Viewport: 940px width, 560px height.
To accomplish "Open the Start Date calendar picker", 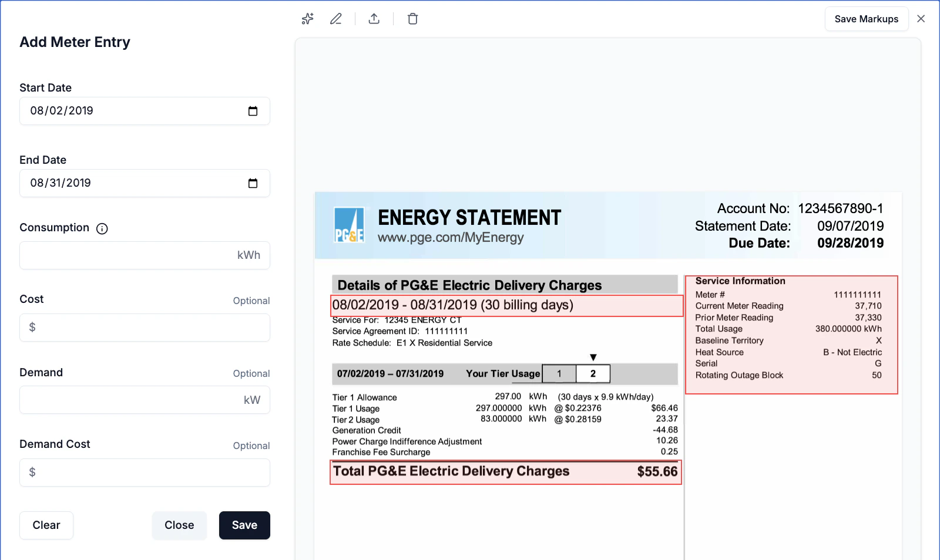I will pos(253,111).
